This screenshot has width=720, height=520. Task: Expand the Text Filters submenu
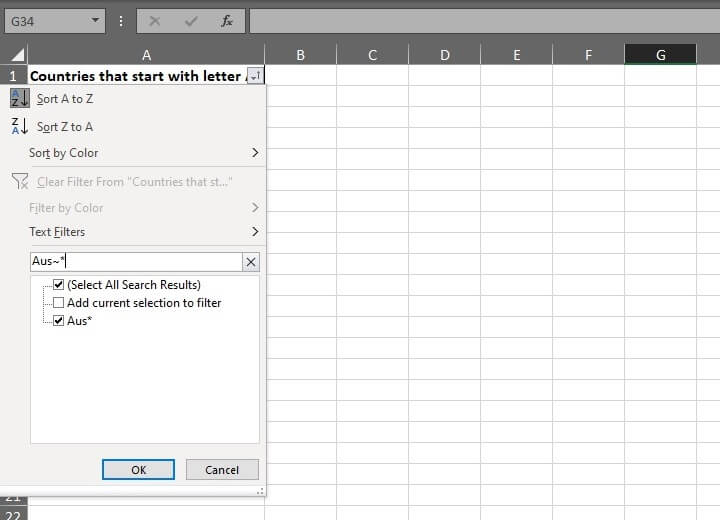coord(254,232)
